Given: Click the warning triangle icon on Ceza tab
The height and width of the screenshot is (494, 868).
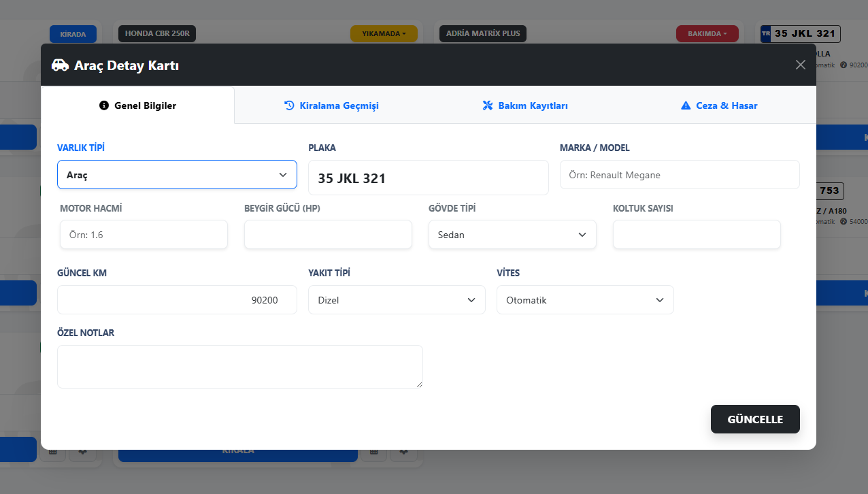Looking at the screenshot, I should pos(686,105).
